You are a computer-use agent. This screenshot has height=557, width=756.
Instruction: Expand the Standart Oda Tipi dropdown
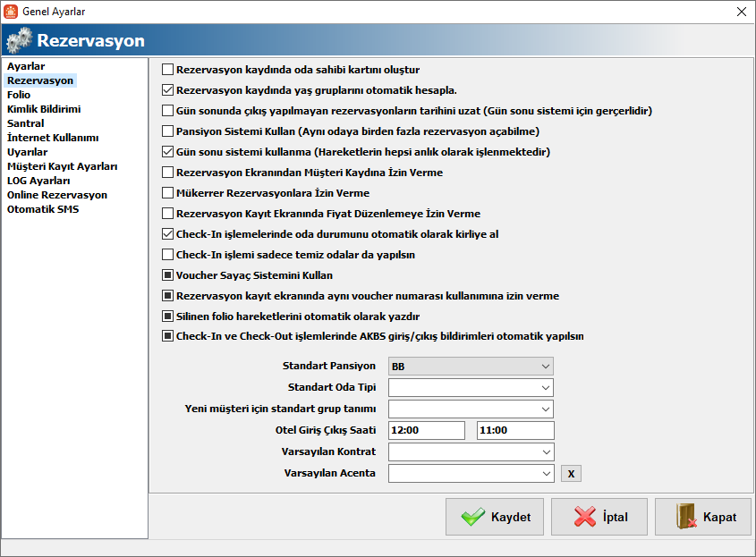(x=471, y=387)
